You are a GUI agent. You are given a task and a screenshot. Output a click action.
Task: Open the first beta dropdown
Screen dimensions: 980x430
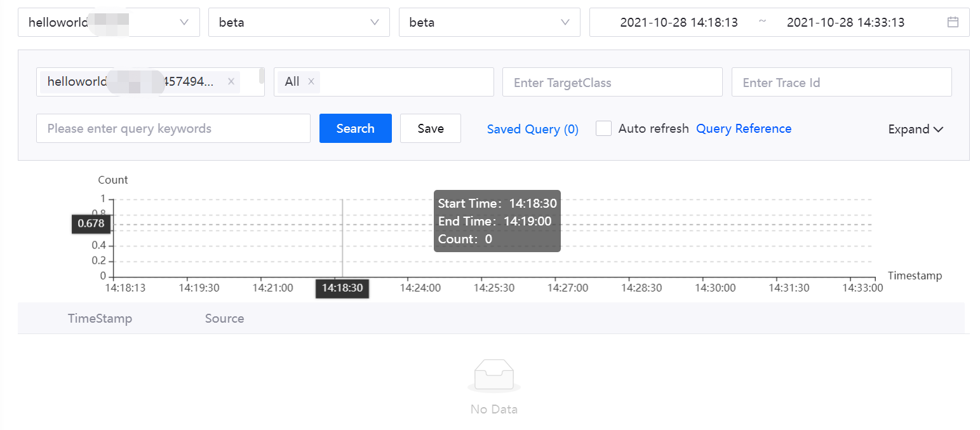[299, 22]
